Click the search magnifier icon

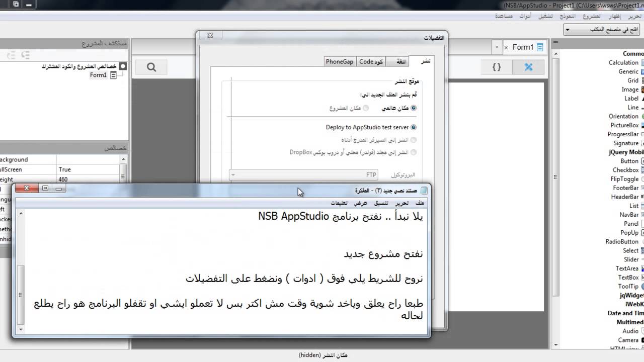point(151,67)
